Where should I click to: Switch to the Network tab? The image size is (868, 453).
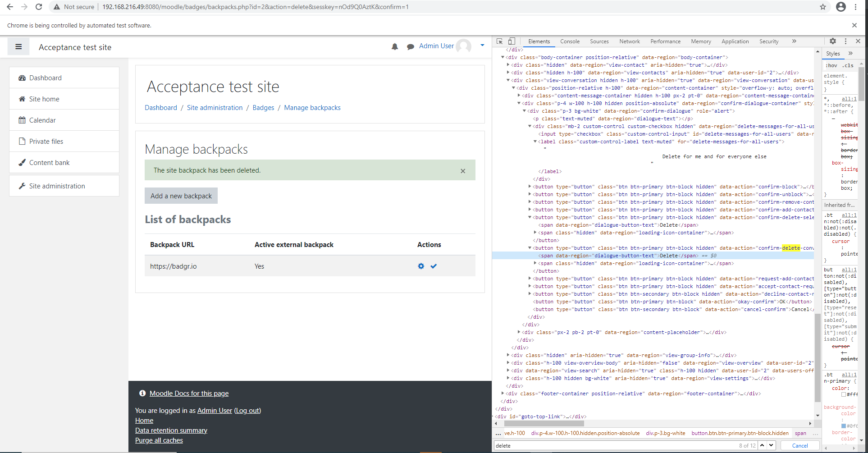tap(629, 41)
